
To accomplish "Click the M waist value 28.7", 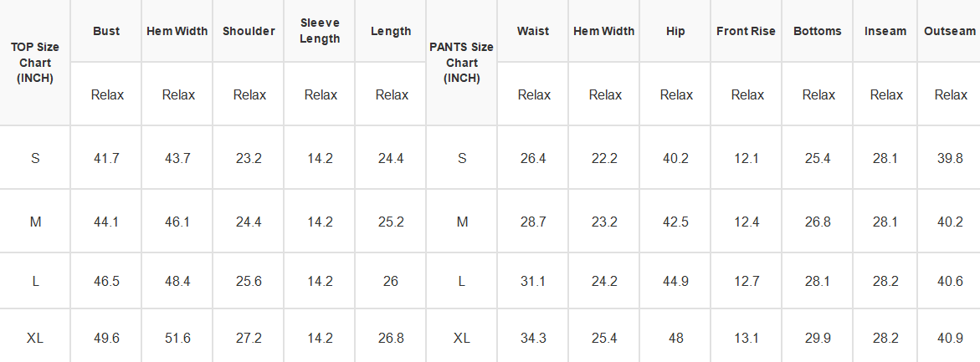I will pyautogui.click(x=533, y=222).
